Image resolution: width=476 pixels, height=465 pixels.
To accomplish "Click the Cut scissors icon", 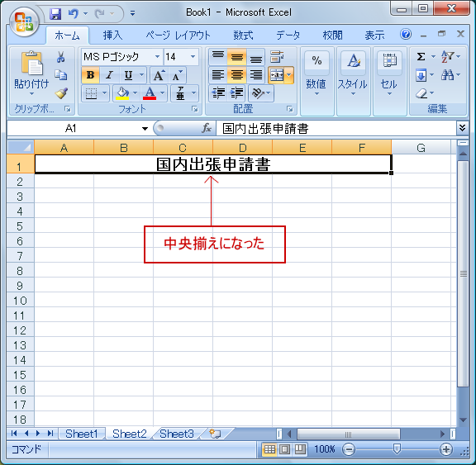I will 60,57.
